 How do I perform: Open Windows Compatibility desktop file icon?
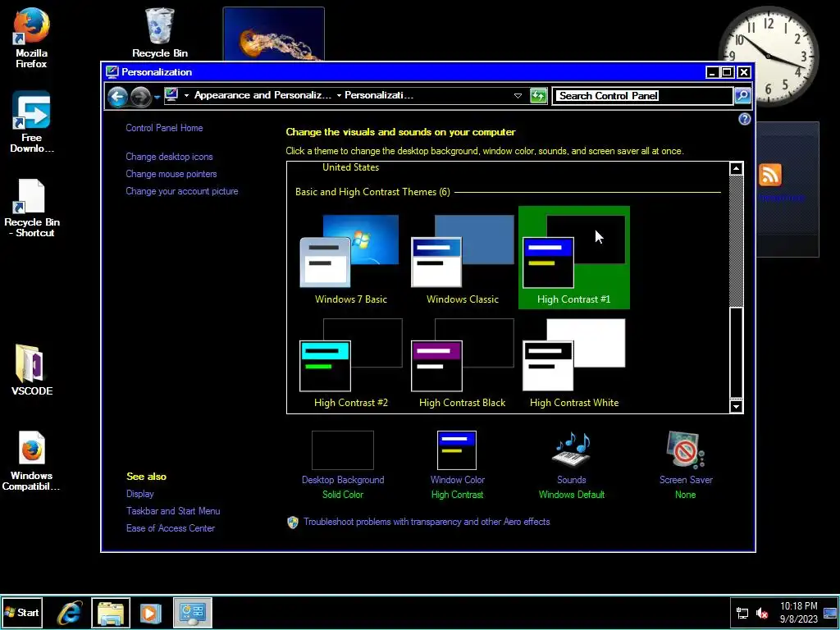click(x=31, y=461)
